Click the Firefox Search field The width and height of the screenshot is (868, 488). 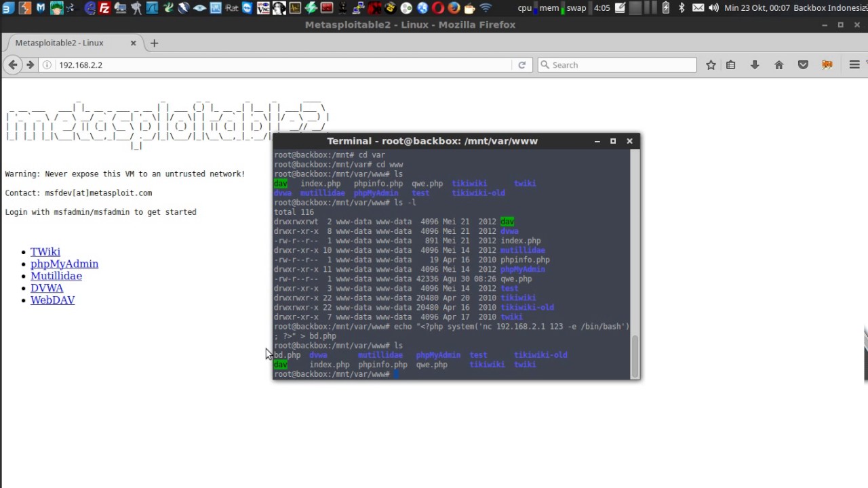[x=617, y=65]
